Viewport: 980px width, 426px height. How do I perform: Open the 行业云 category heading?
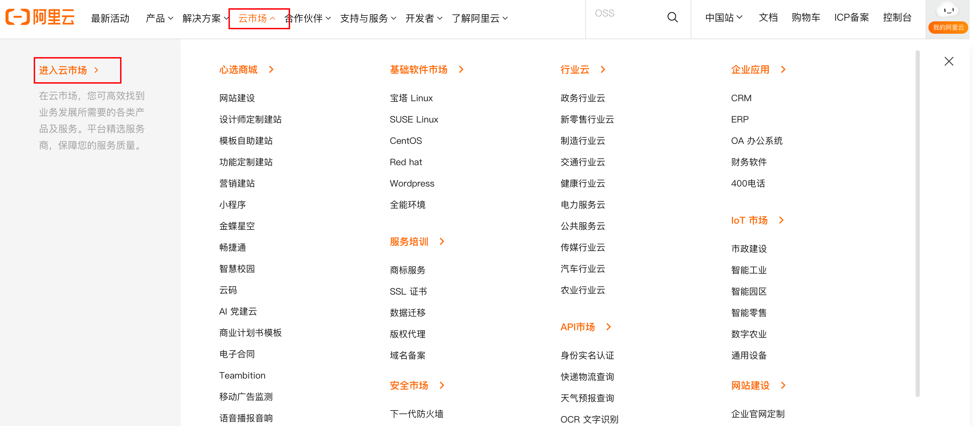(575, 70)
